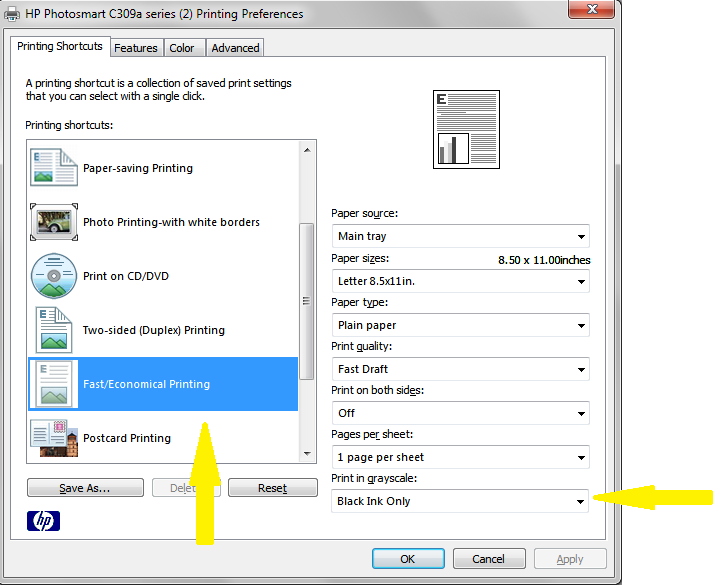Click the Cancel button

489,559
